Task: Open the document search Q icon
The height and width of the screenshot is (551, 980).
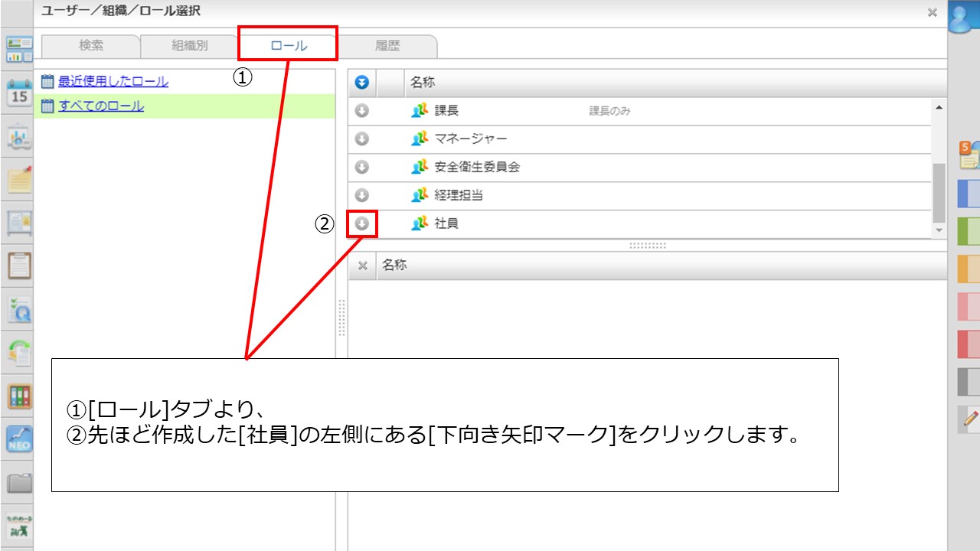Action: [x=19, y=309]
